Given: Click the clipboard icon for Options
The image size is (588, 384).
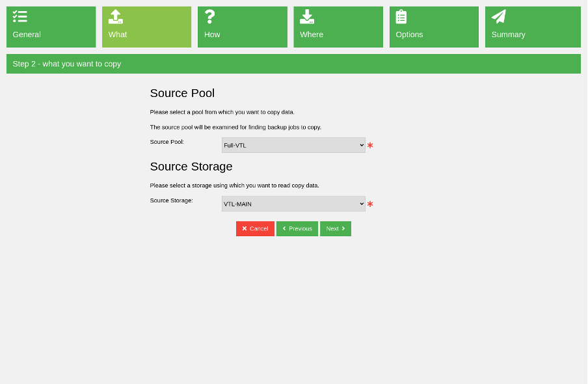Looking at the screenshot, I should (x=401, y=16).
